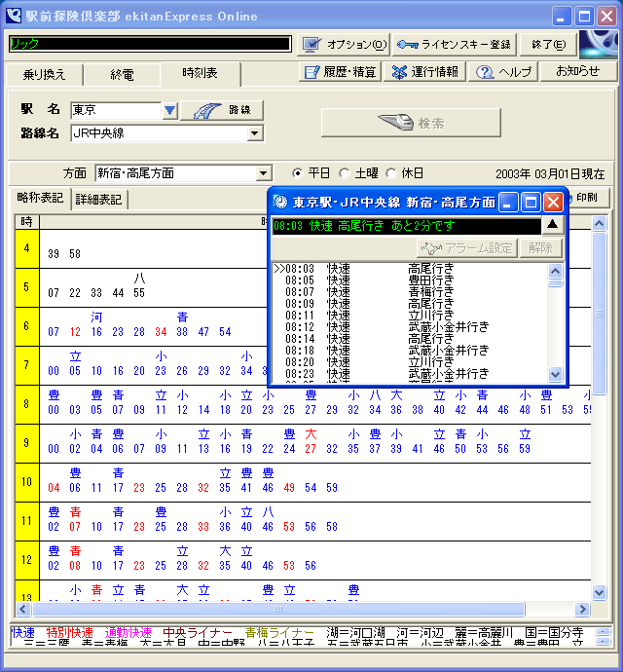Screen dimensions: 623x672
Task: Open the ヘルプ help button
Action: point(503,71)
